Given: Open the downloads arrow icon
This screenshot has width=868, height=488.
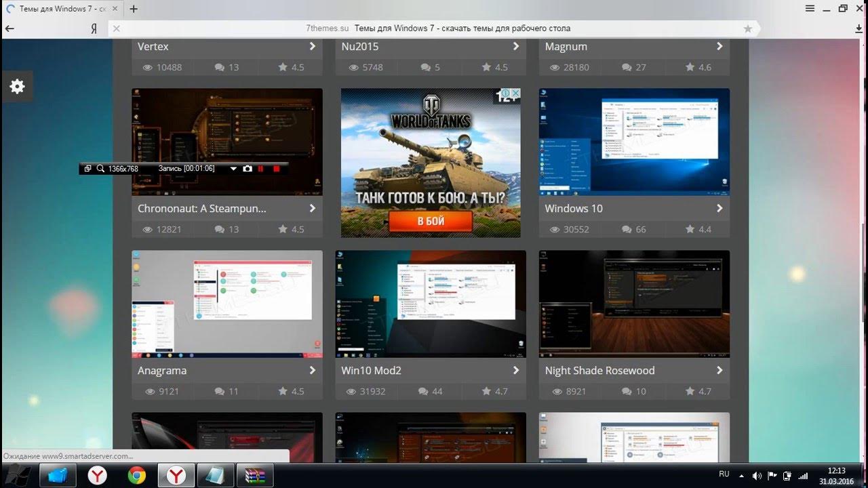Looking at the screenshot, I should point(859,28).
